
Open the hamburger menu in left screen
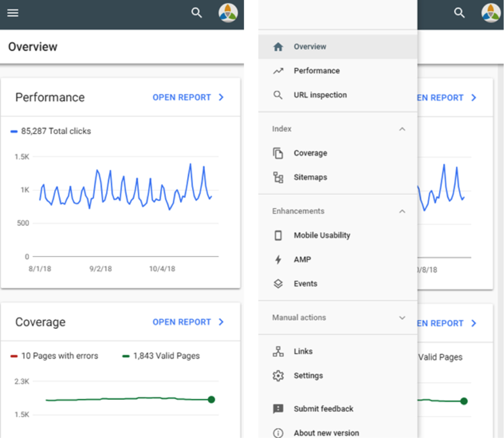coord(13,13)
